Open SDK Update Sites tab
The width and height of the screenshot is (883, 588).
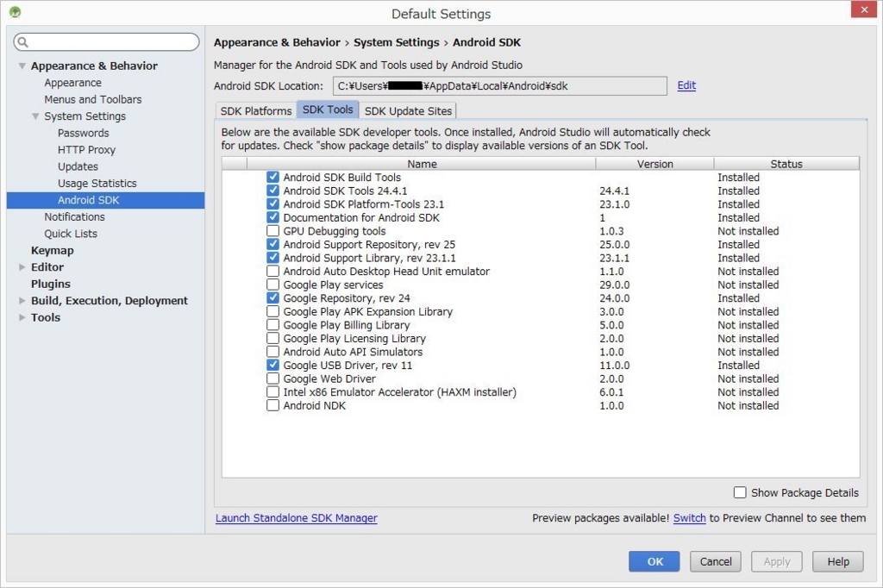pyautogui.click(x=408, y=111)
